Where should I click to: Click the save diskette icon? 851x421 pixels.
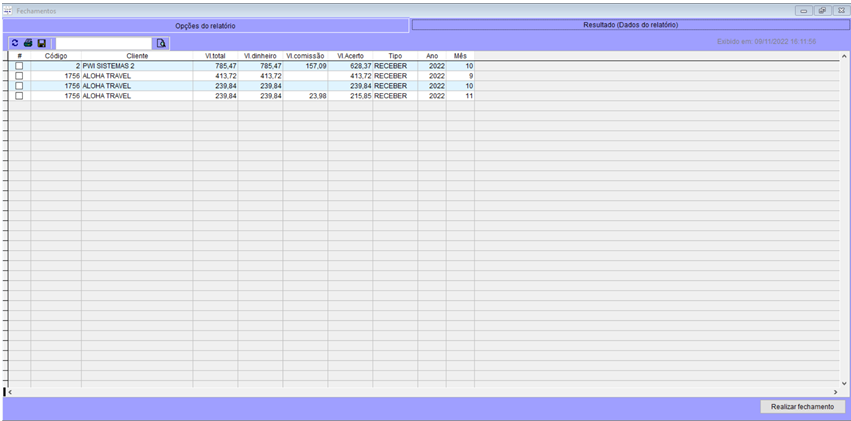[42, 43]
